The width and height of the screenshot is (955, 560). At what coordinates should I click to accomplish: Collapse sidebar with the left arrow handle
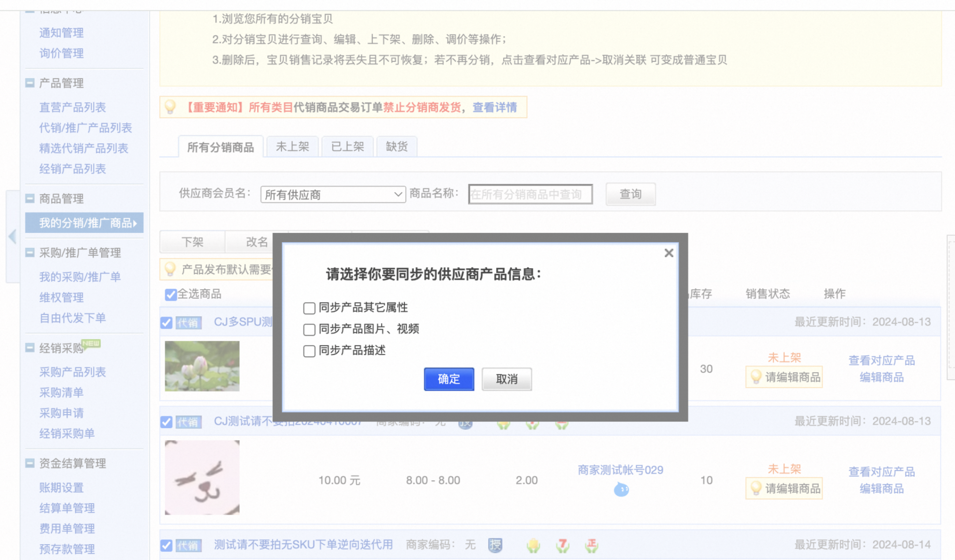(12, 236)
